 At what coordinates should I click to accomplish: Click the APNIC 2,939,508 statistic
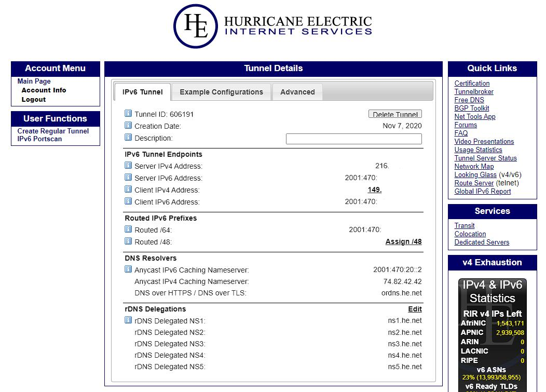point(493,333)
